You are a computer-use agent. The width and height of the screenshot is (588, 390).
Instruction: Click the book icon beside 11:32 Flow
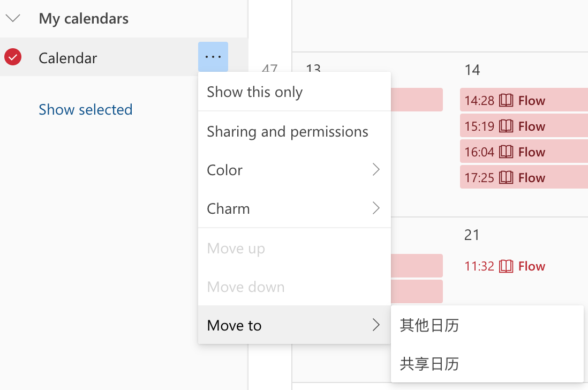506,266
